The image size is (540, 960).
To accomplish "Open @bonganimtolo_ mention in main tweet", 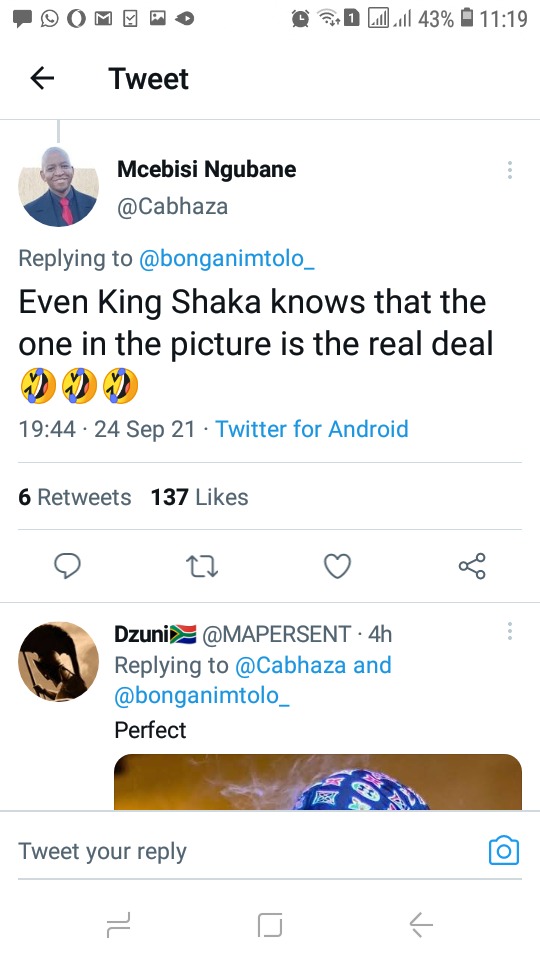I will (x=227, y=258).
